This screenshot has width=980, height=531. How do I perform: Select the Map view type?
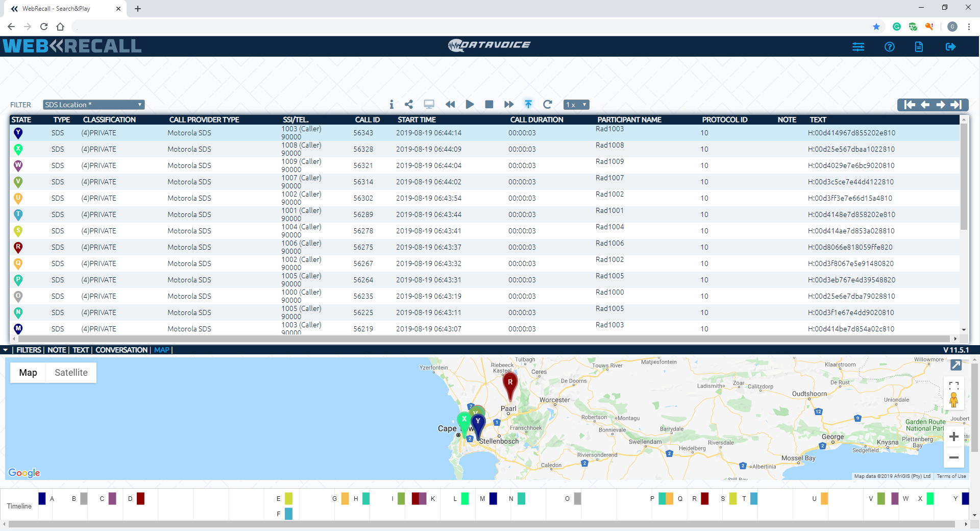[28, 373]
